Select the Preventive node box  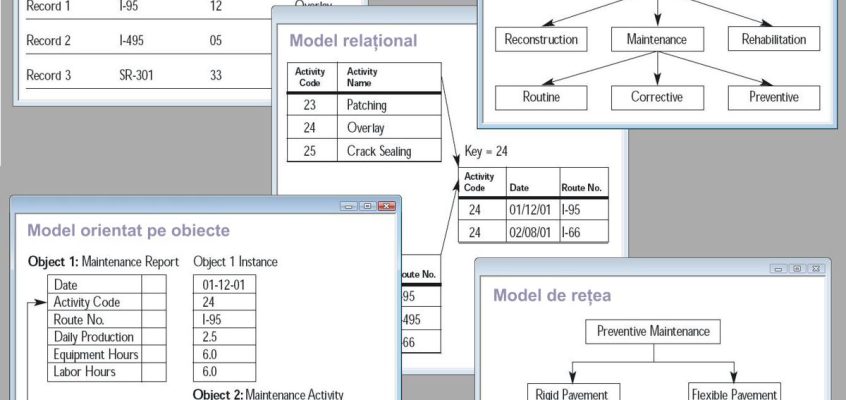774,97
